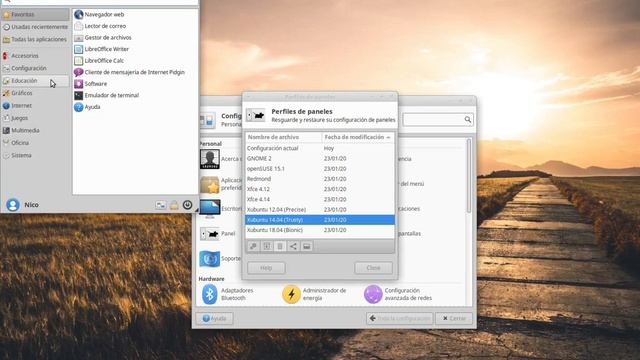Select the Xubuntu 18.04 (Bionic) profile
640x360 pixels.
[320, 230]
